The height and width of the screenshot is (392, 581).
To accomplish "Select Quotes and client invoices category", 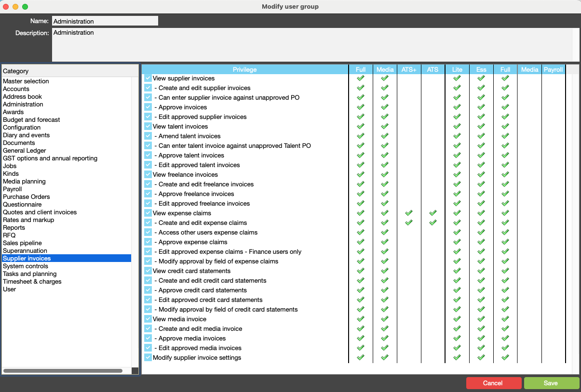I will [67, 212].
